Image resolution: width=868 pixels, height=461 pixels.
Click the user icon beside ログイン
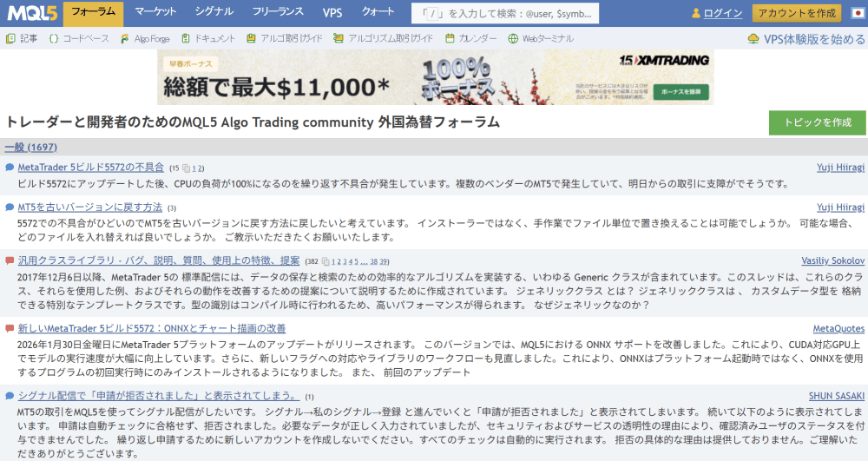696,13
